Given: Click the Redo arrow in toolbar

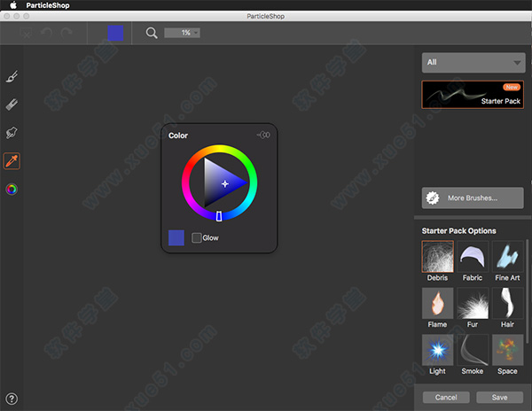Looking at the screenshot, I should (66, 33).
